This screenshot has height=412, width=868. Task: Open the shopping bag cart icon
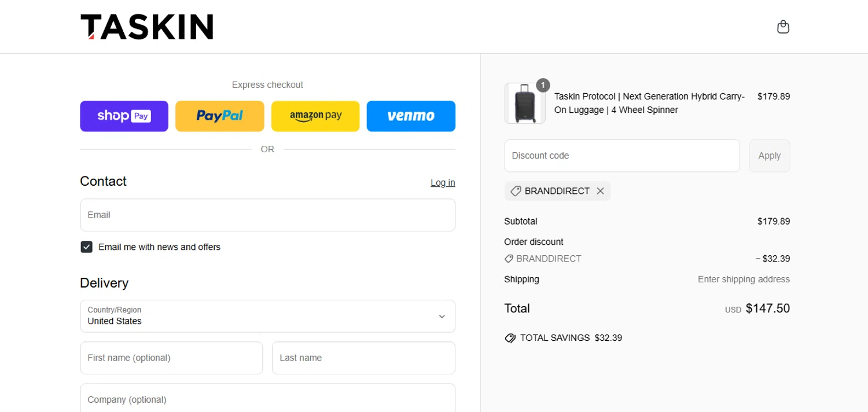pyautogui.click(x=783, y=27)
